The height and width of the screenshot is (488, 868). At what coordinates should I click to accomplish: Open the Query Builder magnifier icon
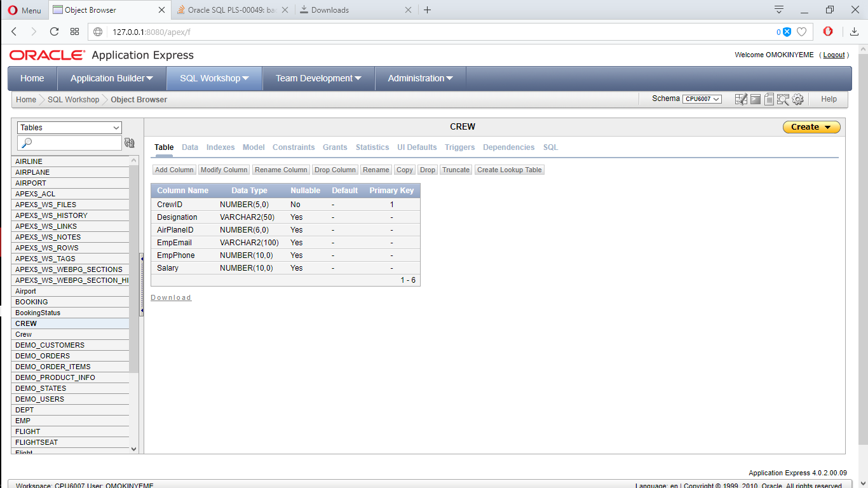click(783, 99)
